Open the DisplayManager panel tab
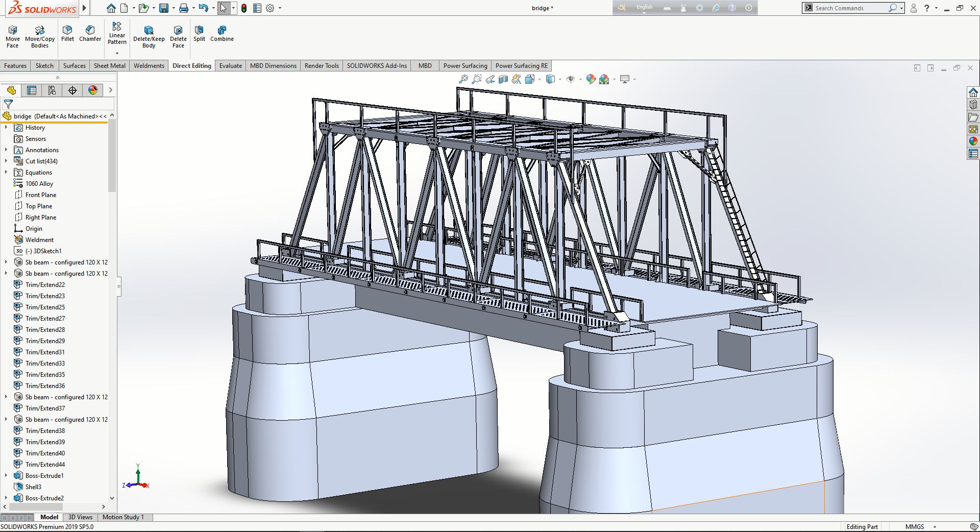The width and height of the screenshot is (980, 532). tap(93, 90)
